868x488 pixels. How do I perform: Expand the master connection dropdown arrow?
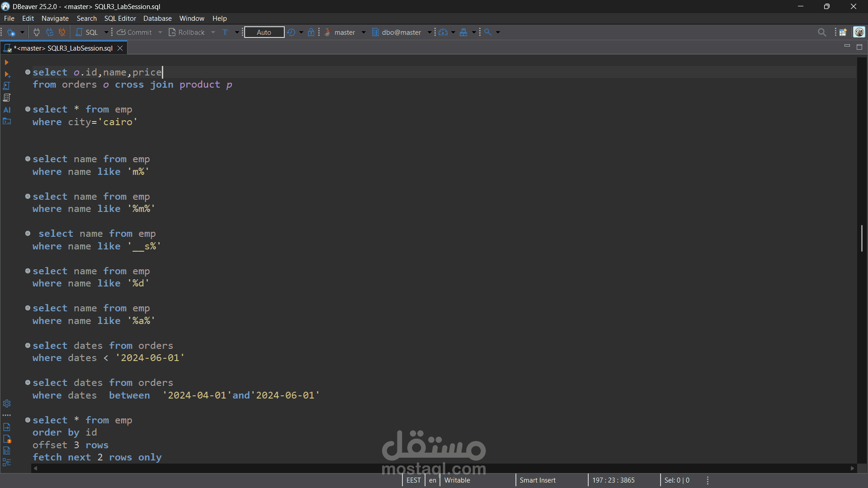tap(363, 33)
